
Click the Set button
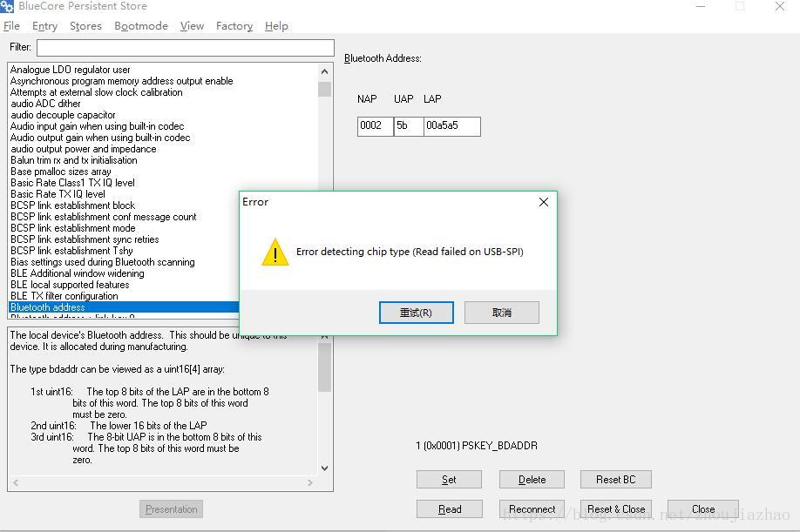point(449,480)
